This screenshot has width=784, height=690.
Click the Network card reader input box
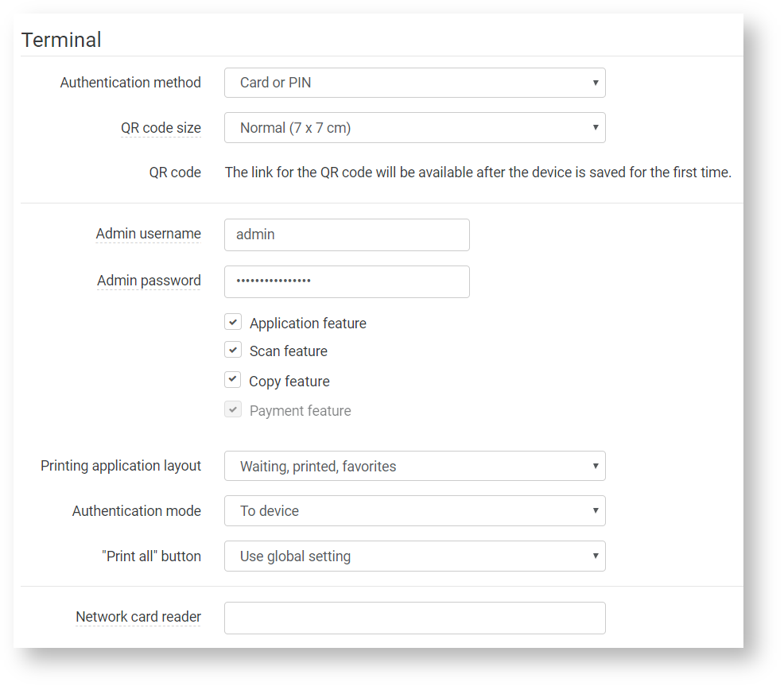(x=414, y=618)
